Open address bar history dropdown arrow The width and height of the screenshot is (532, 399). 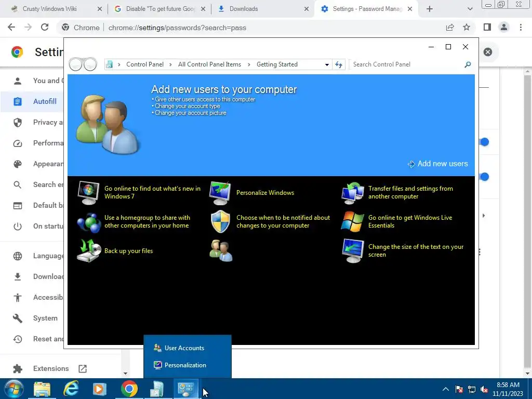click(x=327, y=64)
